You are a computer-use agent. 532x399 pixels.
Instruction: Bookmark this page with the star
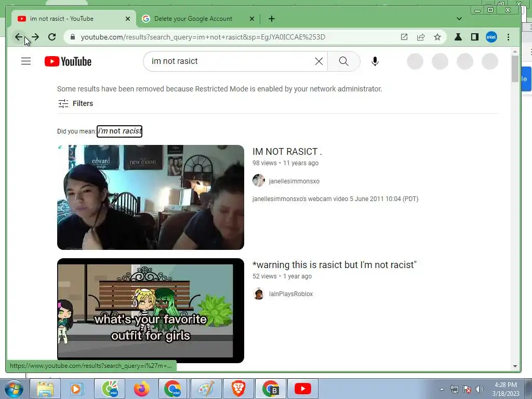coord(437,37)
